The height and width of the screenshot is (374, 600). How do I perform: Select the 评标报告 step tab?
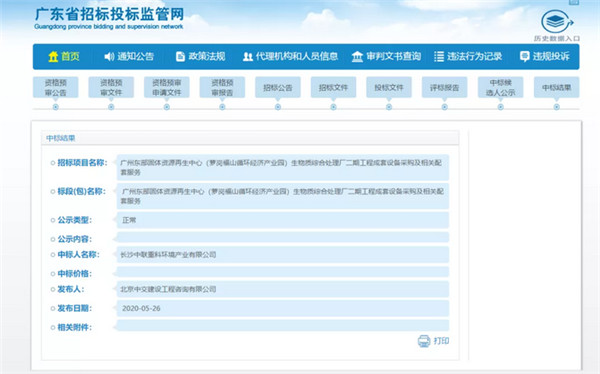[x=444, y=87]
